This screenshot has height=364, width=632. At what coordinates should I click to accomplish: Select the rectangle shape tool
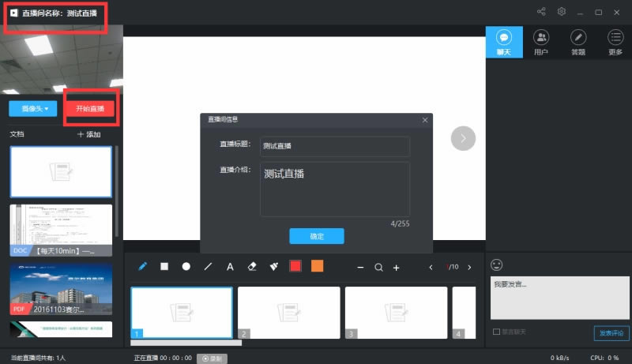164,267
